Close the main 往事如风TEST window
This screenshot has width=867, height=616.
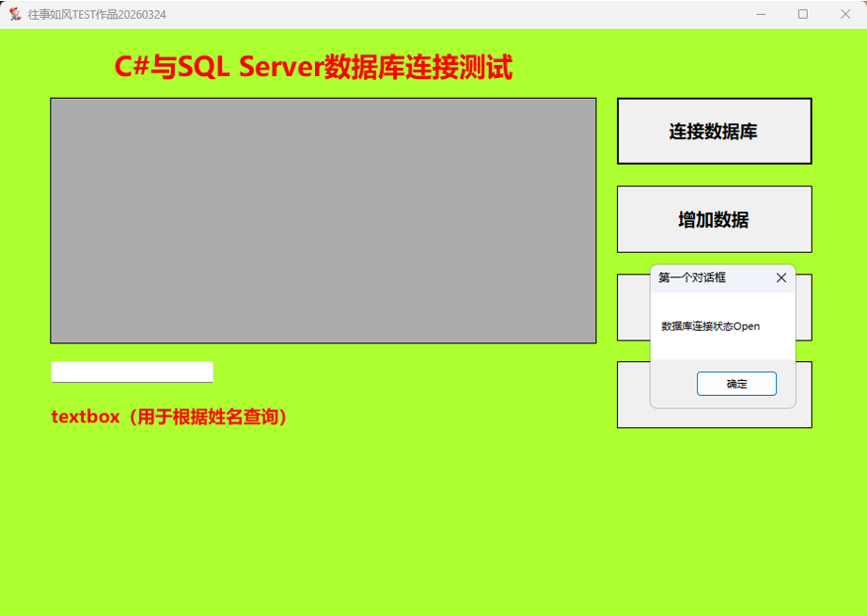(x=844, y=14)
